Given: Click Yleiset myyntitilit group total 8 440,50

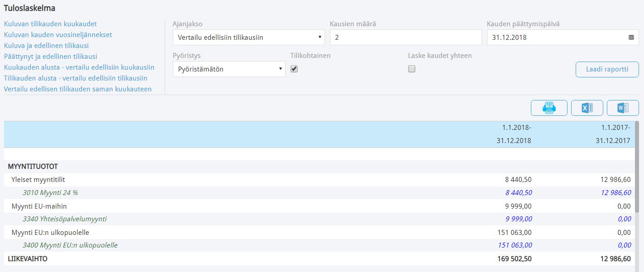Looking at the screenshot, I should click(x=518, y=180).
